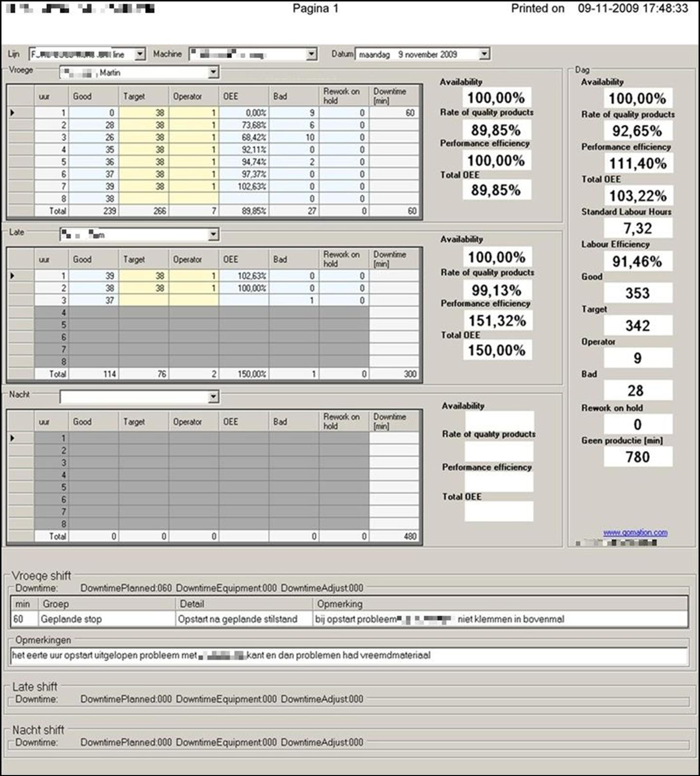Click the Opmerking column header
Image resolution: width=700 pixels, height=776 pixels.
pos(500,604)
